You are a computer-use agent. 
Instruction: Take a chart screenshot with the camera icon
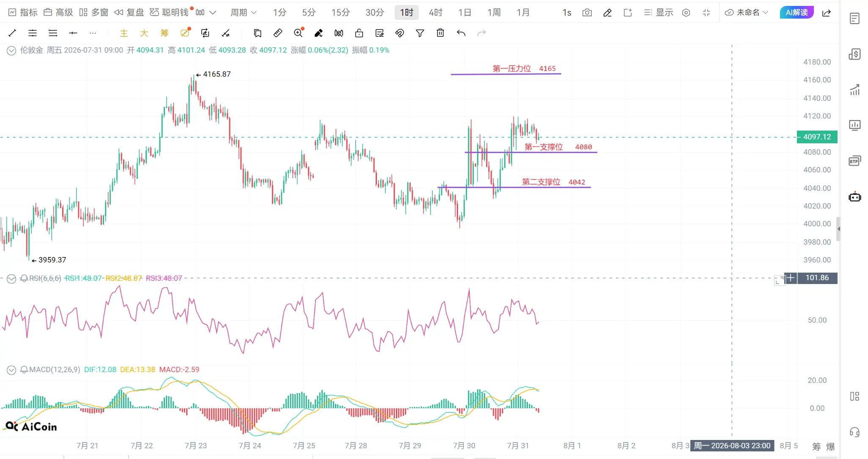[587, 13]
